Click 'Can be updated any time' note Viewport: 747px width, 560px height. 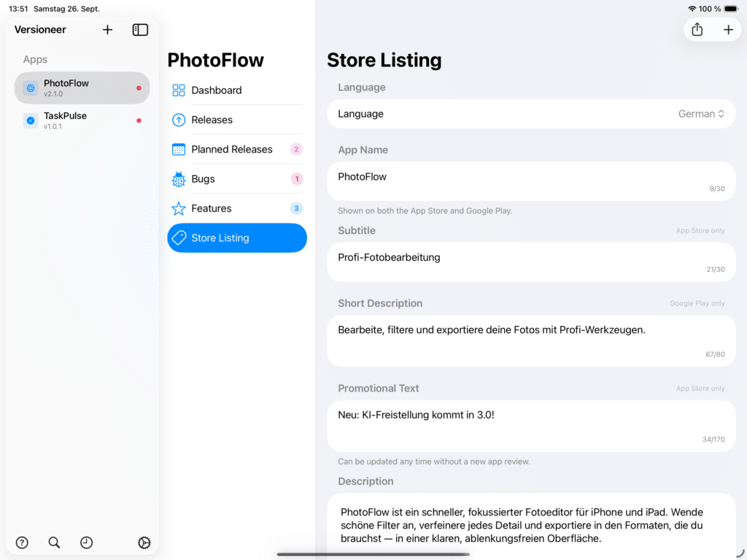pyautogui.click(x=433, y=462)
